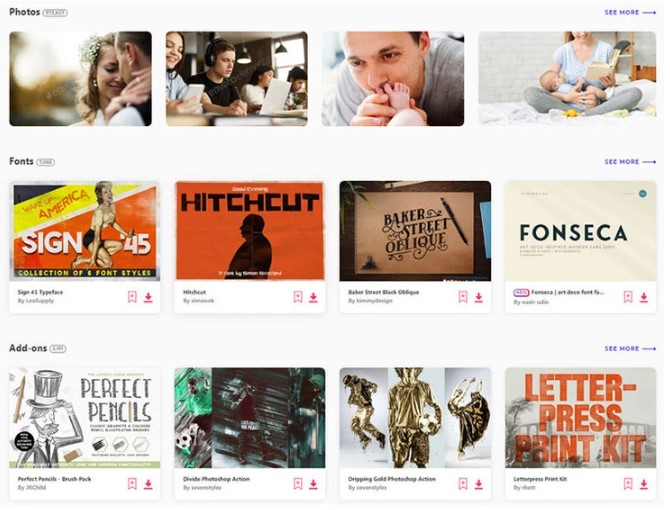See more Photos results

pyautogui.click(x=630, y=12)
